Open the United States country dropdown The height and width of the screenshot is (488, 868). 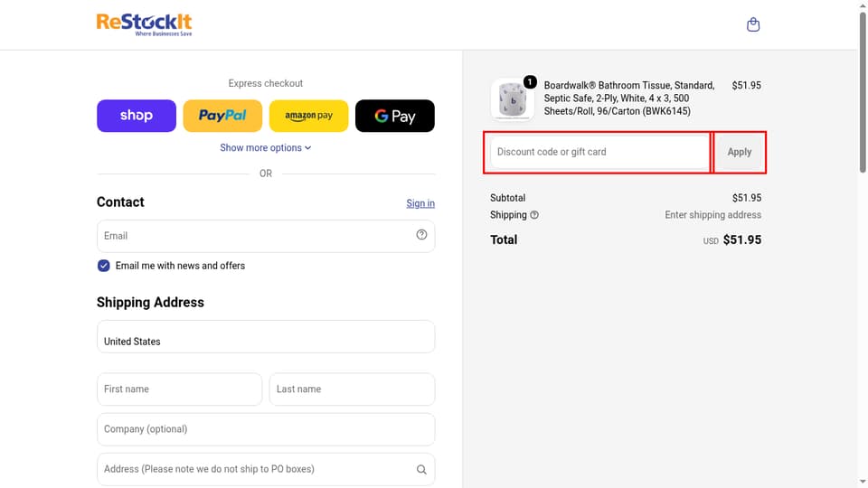[x=266, y=336]
